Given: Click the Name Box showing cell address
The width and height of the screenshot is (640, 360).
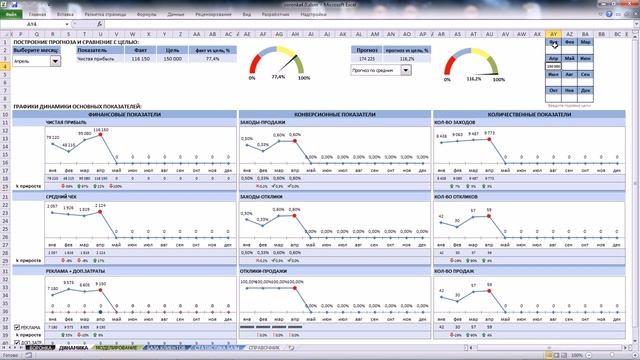Looking at the screenshot, I should [32, 24].
